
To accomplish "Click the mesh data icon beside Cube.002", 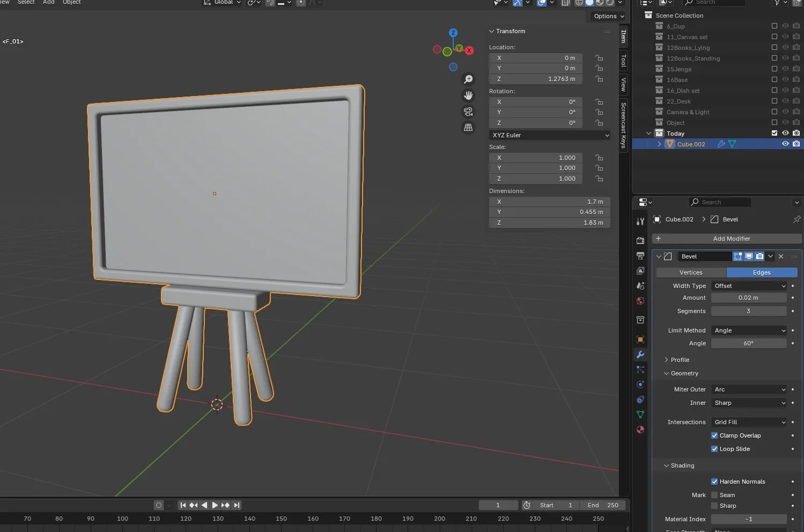I will pyautogui.click(x=732, y=144).
